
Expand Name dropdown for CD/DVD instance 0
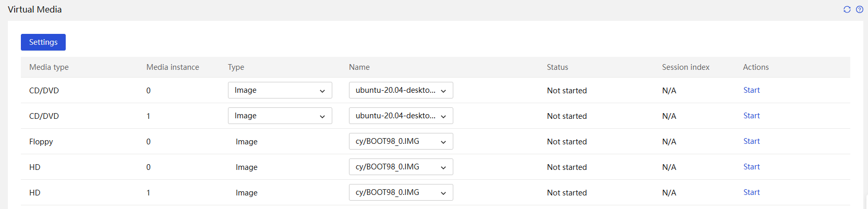point(401,90)
